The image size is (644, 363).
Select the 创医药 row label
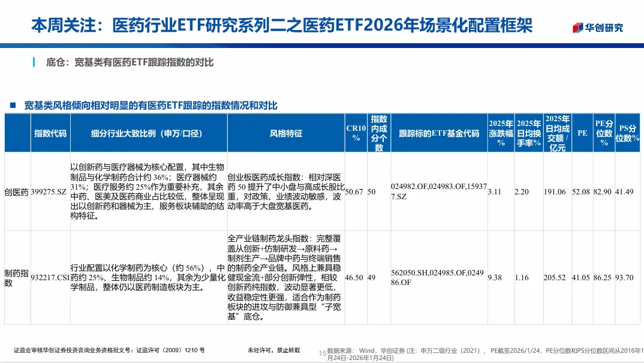(16, 192)
